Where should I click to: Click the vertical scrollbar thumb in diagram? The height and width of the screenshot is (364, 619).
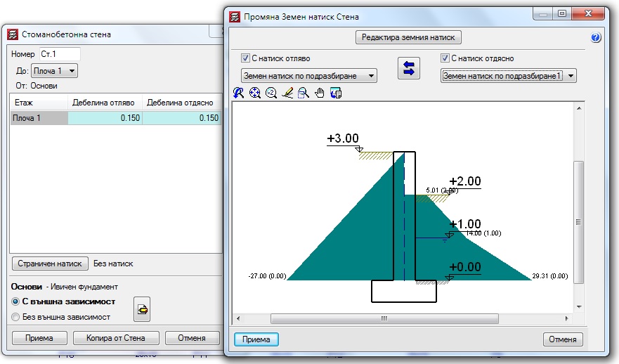pyautogui.click(x=579, y=222)
